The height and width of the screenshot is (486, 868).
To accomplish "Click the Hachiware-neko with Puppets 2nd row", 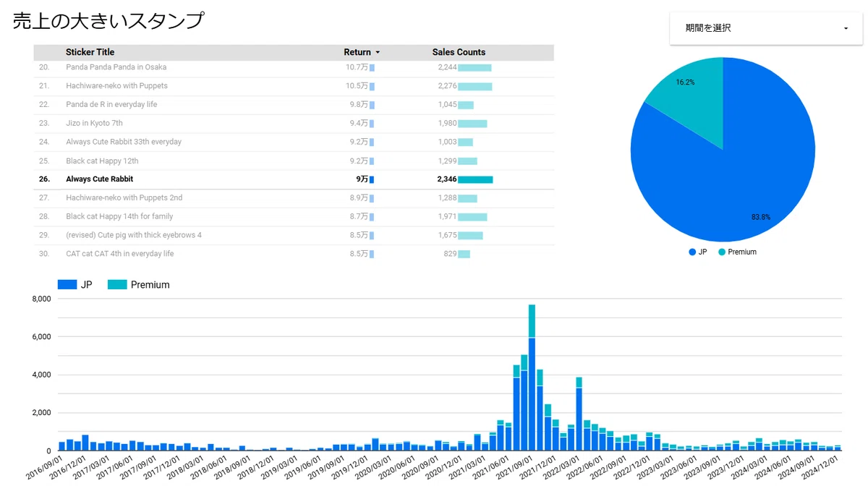I will [x=294, y=198].
